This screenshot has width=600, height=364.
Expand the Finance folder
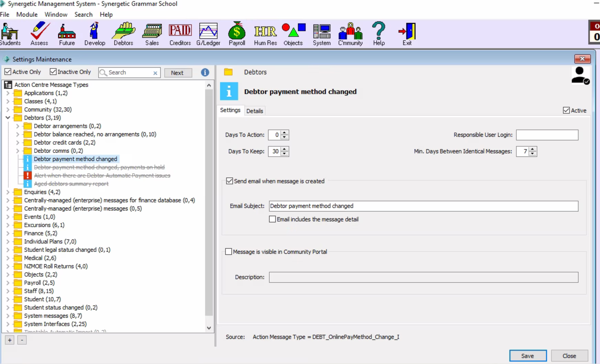8,233
